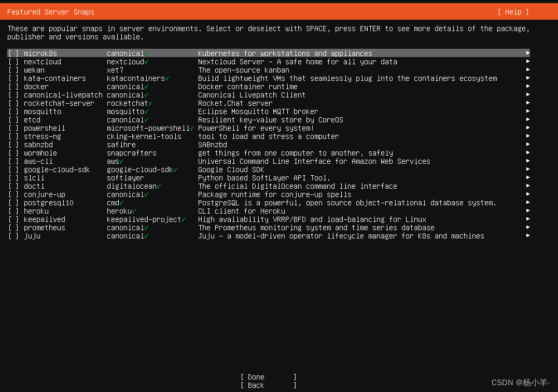Click the doctl snap name

[34, 186]
